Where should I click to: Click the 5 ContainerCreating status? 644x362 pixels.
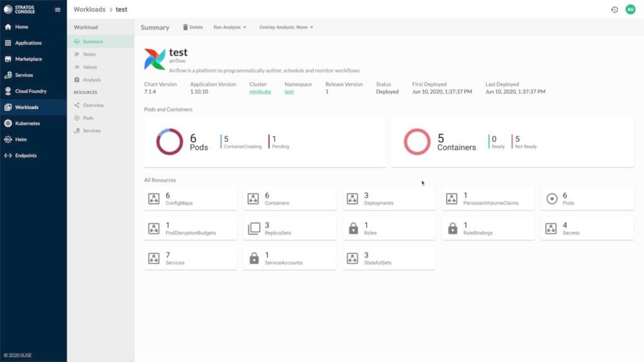[x=241, y=142]
